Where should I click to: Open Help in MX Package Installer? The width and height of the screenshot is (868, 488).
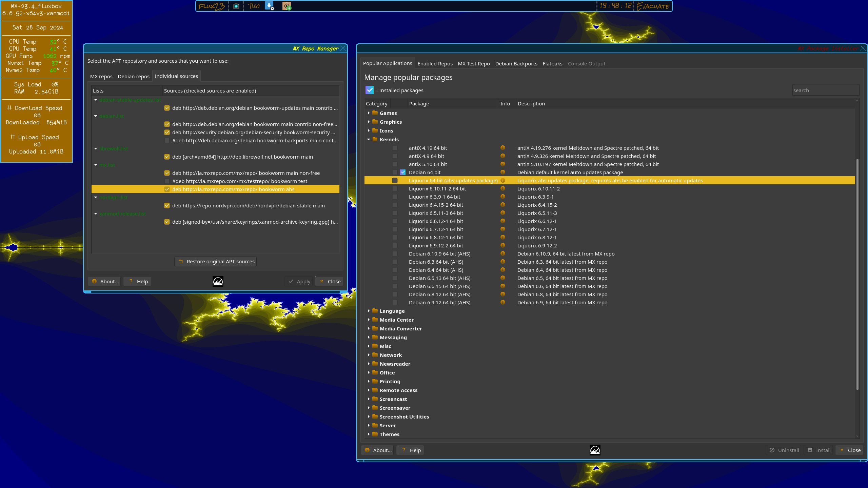pyautogui.click(x=410, y=450)
